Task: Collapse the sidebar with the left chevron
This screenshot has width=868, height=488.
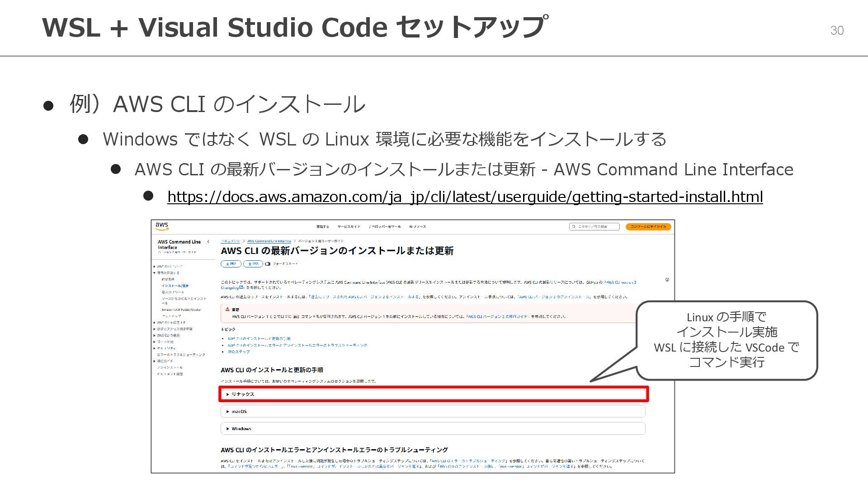Action: click(x=208, y=242)
